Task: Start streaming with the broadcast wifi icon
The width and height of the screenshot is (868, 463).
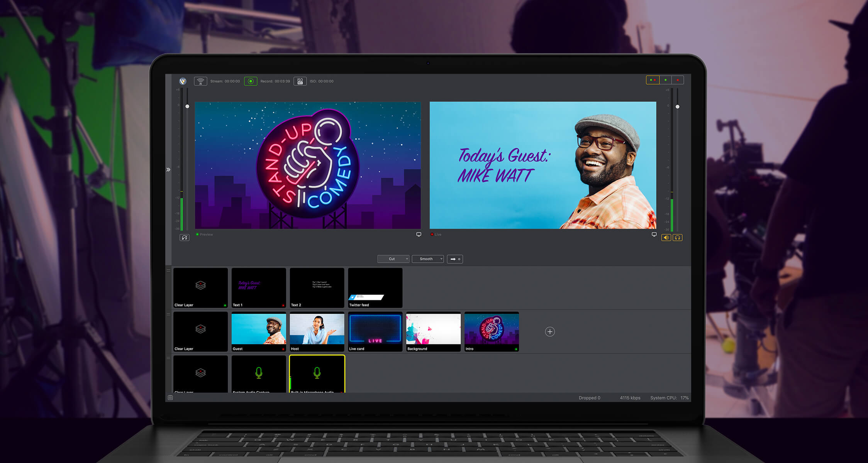Action: tap(200, 81)
